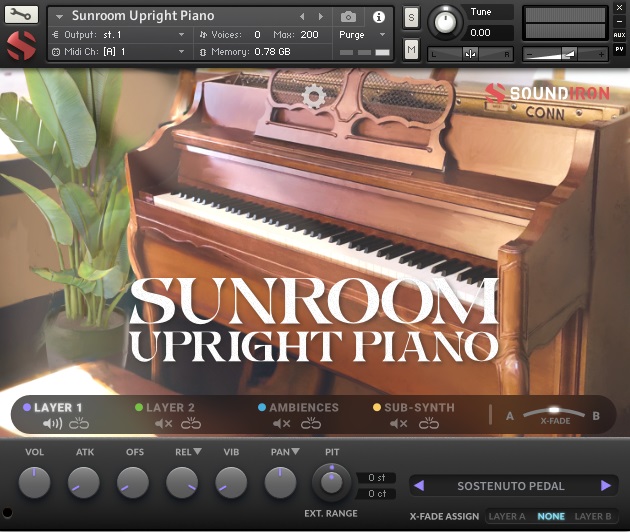Toggle Layer 2 link icon
This screenshot has height=532, width=630.
click(x=191, y=423)
